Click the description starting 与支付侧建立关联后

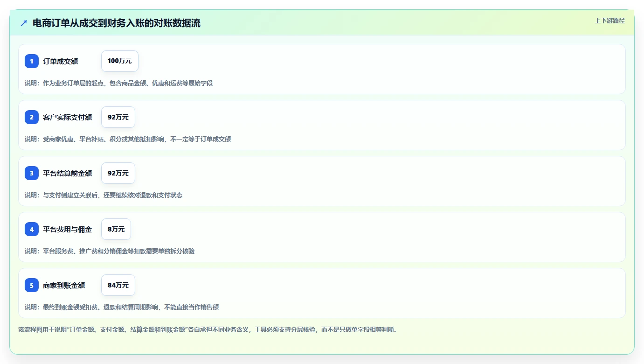click(104, 195)
